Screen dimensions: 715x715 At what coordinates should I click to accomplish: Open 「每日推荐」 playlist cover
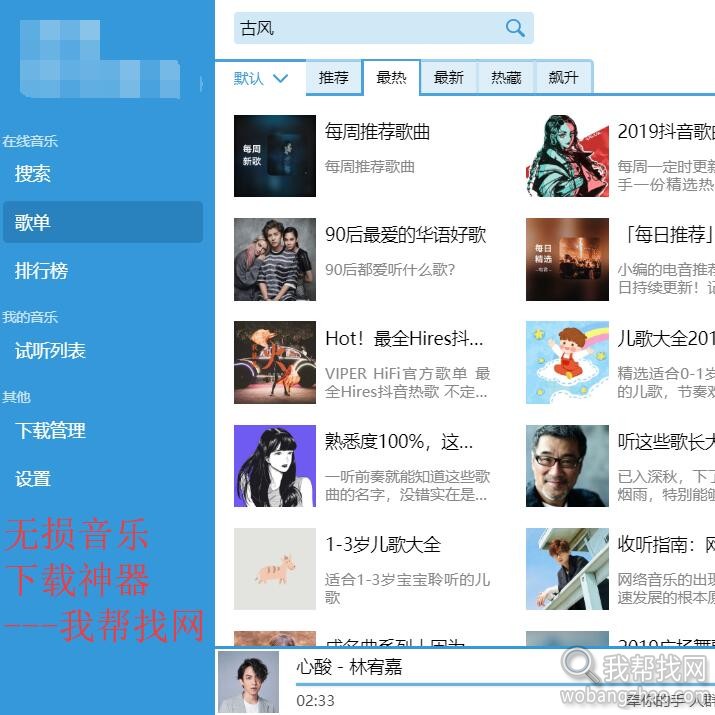(x=567, y=259)
